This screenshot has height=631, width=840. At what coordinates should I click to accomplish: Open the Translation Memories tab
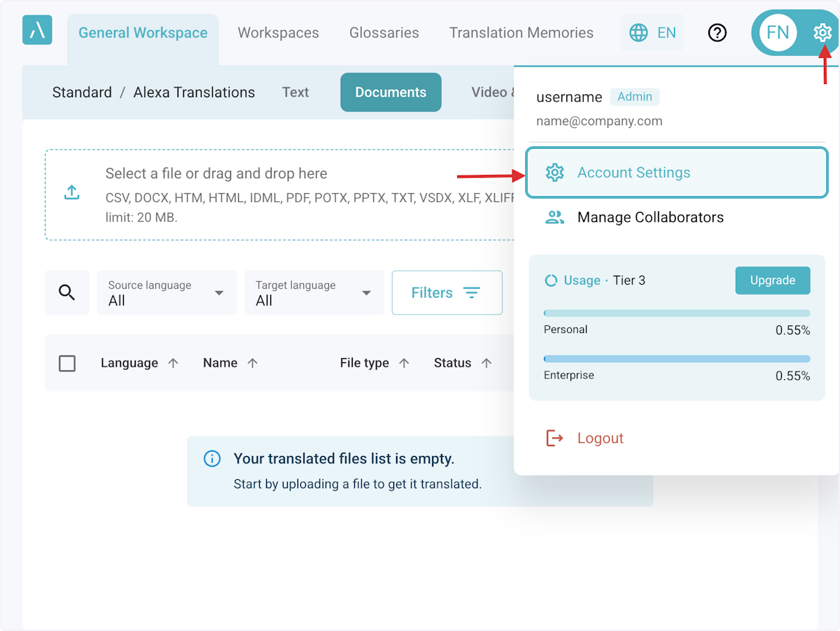click(x=521, y=33)
